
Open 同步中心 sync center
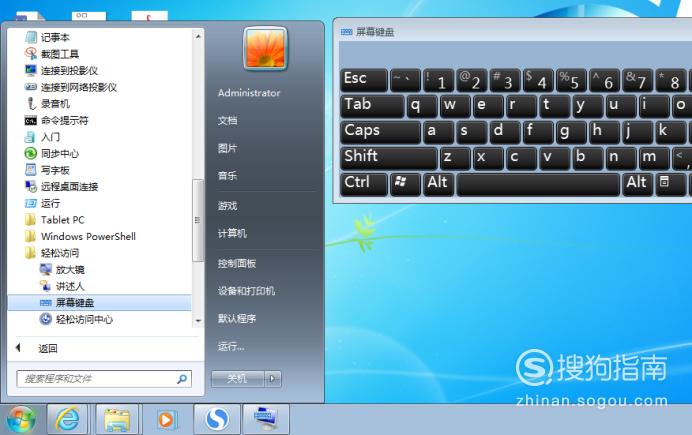coord(52,154)
